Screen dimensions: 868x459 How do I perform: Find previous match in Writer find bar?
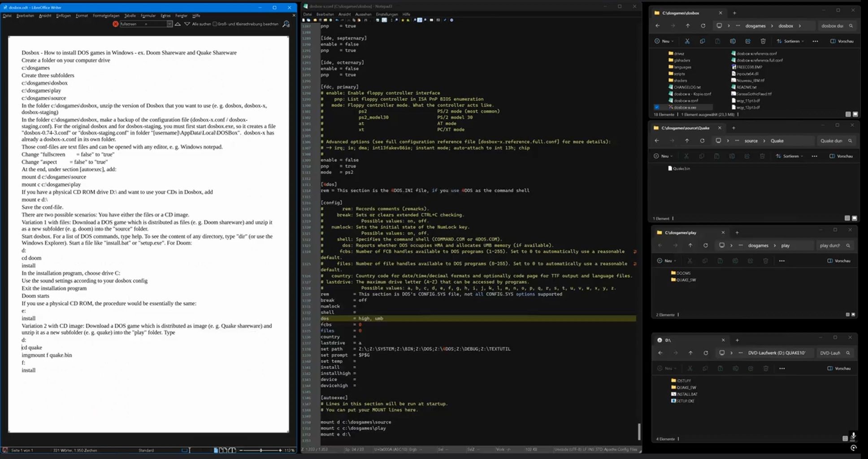[178, 24]
